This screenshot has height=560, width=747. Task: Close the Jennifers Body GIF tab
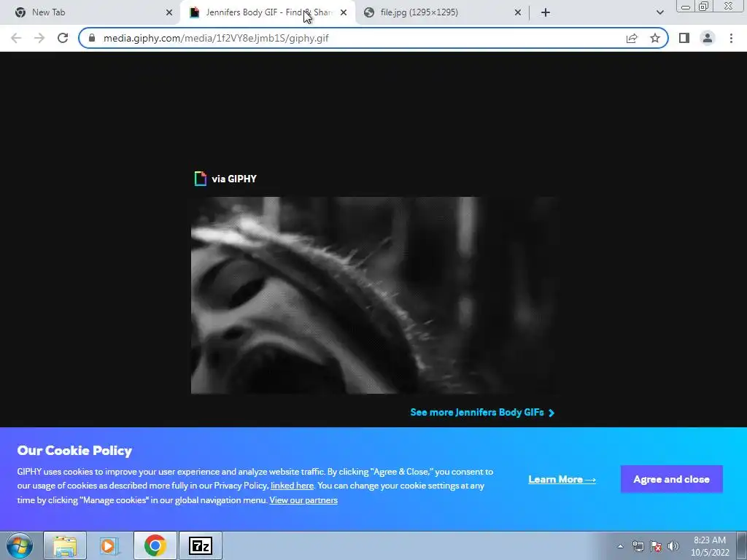[344, 12]
